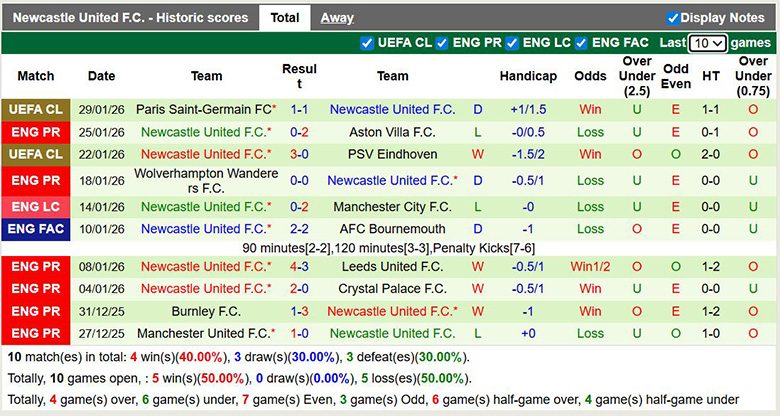Open Paris Saint-Germain FC team link
Viewport: 780px width, 416px height.
pos(203,109)
